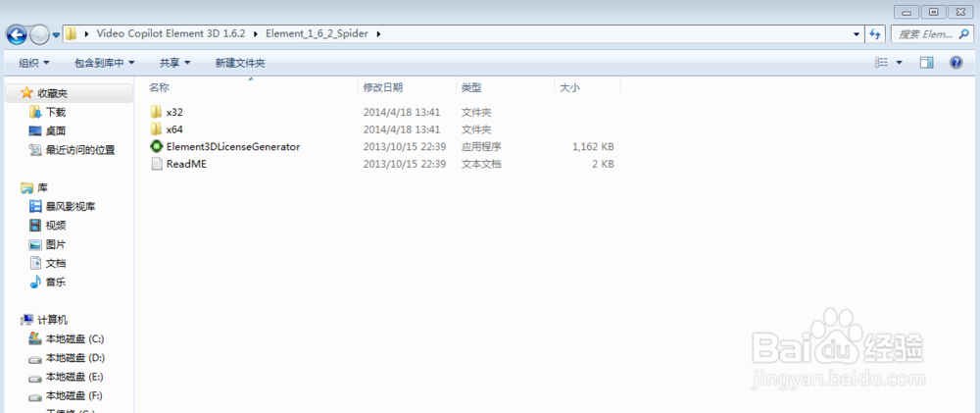Select the ReadME text document icon
980x413 pixels.
(156, 164)
